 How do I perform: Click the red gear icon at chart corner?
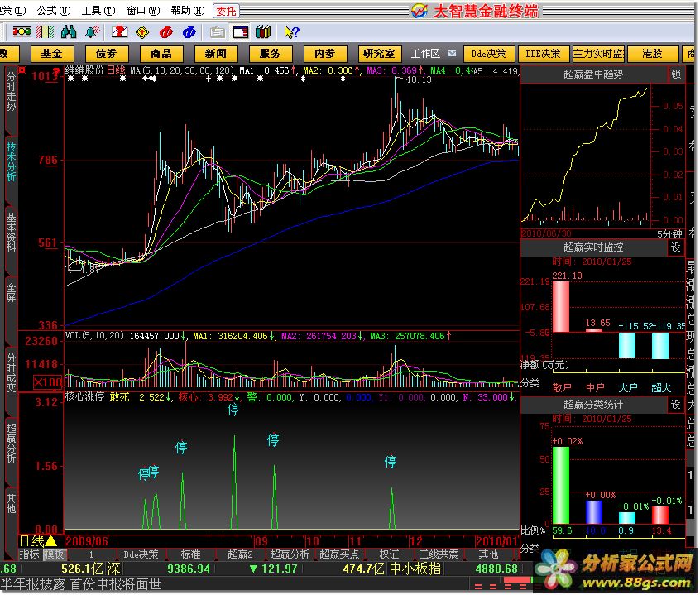[x=22, y=70]
